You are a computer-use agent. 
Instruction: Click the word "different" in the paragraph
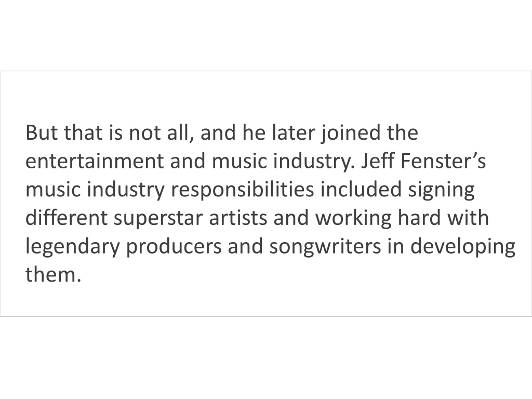point(66,218)
